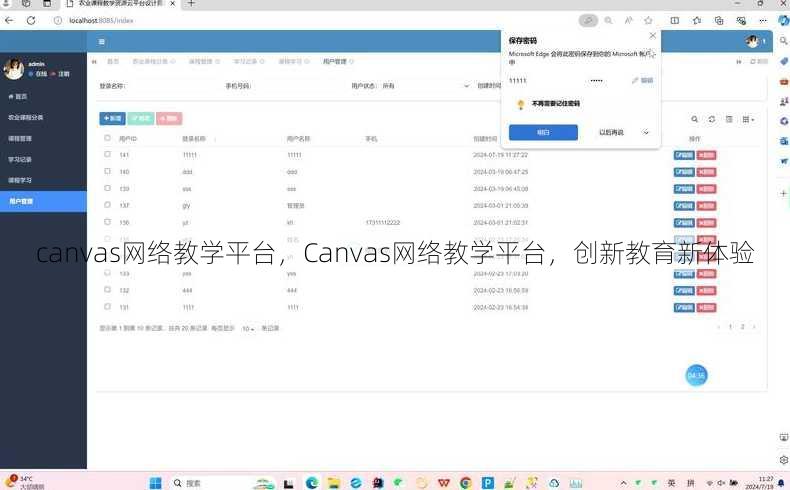This screenshot has width=790, height=490.
Task: Check the select-all header checkbox
Action: (107, 137)
